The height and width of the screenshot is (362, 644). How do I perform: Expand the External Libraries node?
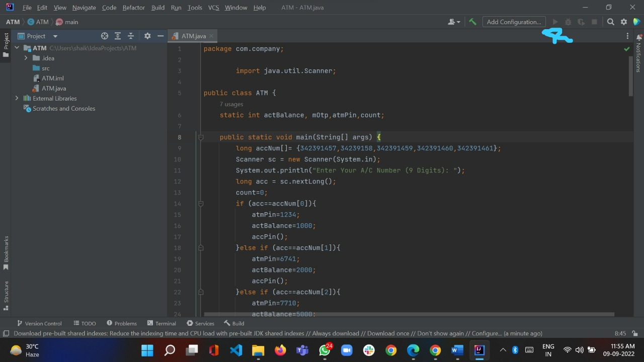[x=17, y=98]
